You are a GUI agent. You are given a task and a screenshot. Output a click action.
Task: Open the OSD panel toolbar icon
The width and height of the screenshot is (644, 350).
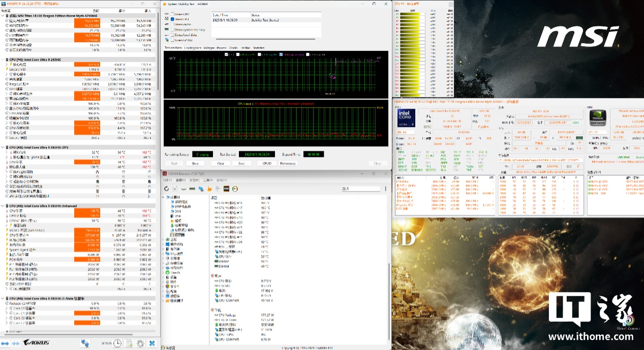[226, 189]
